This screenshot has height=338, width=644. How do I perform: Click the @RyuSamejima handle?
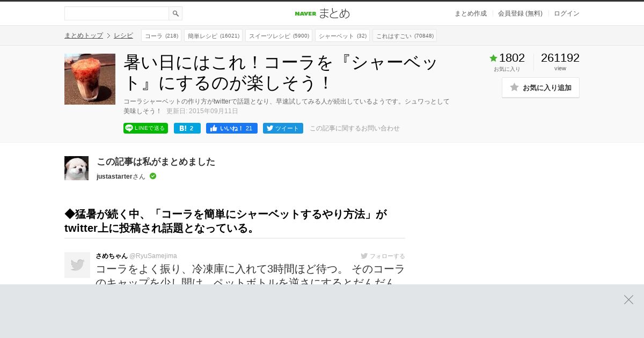153,256
